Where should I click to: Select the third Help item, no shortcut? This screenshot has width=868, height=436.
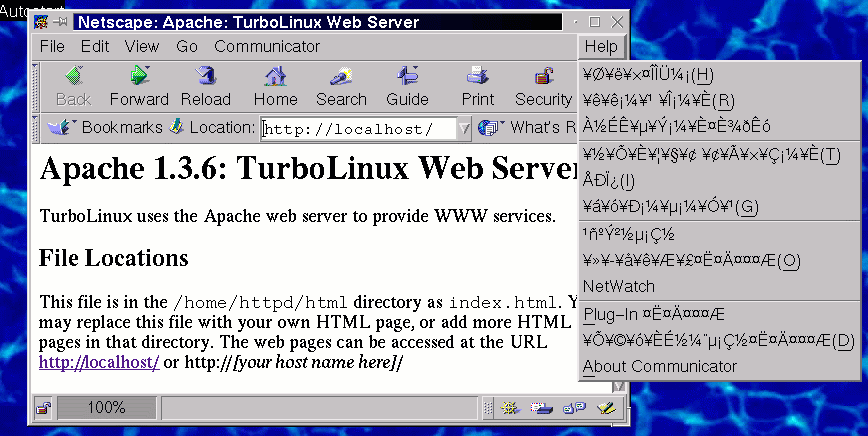tap(719, 127)
